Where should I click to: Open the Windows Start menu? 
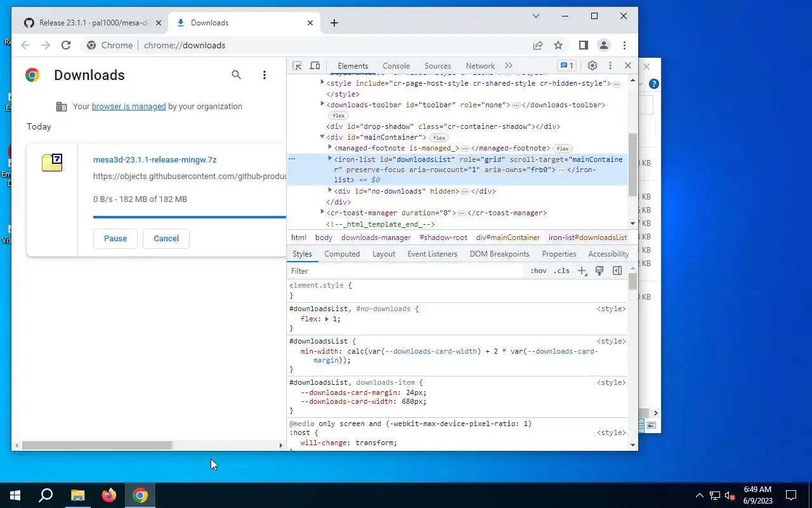[x=15, y=495]
